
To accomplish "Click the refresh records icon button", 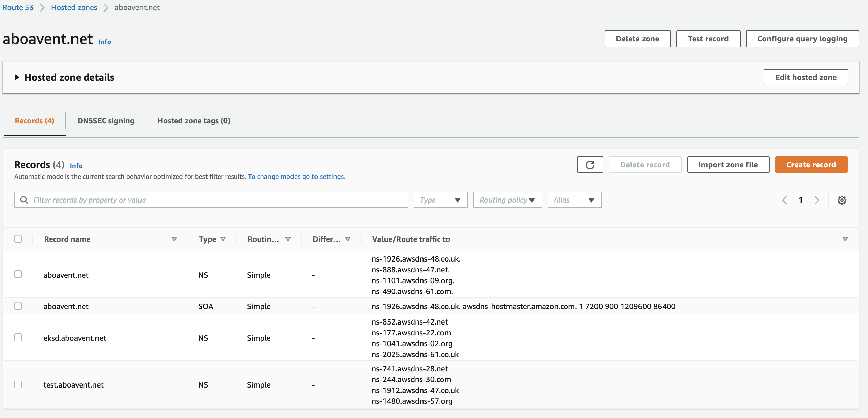I will (x=590, y=165).
